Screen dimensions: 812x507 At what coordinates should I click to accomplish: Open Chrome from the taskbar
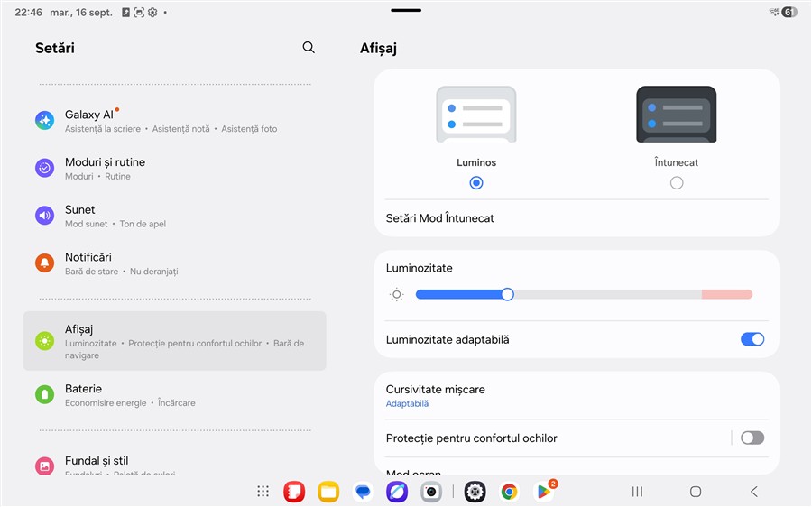tap(509, 492)
